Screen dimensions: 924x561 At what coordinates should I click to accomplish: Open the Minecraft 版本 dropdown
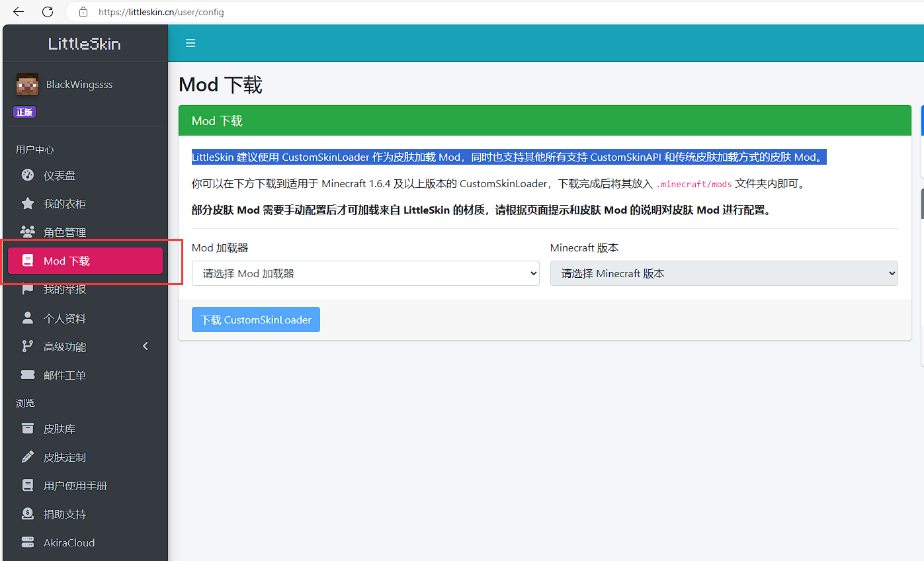point(724,273)
